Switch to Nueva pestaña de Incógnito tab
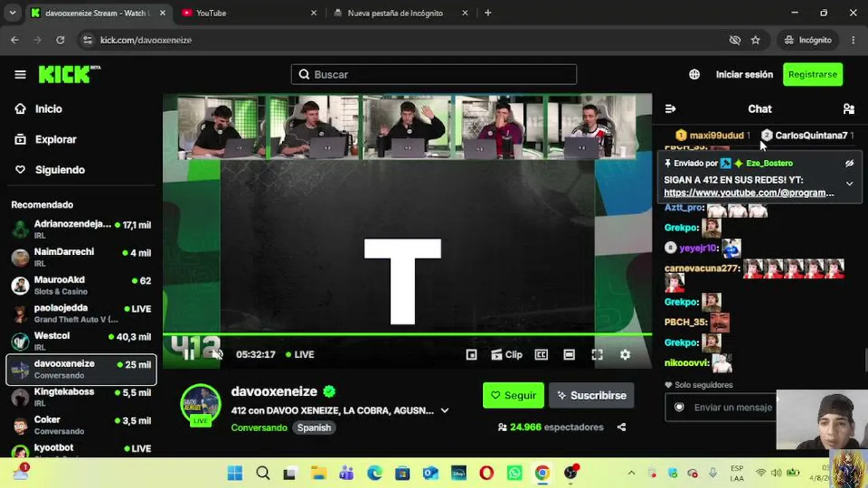 point(401,13)
